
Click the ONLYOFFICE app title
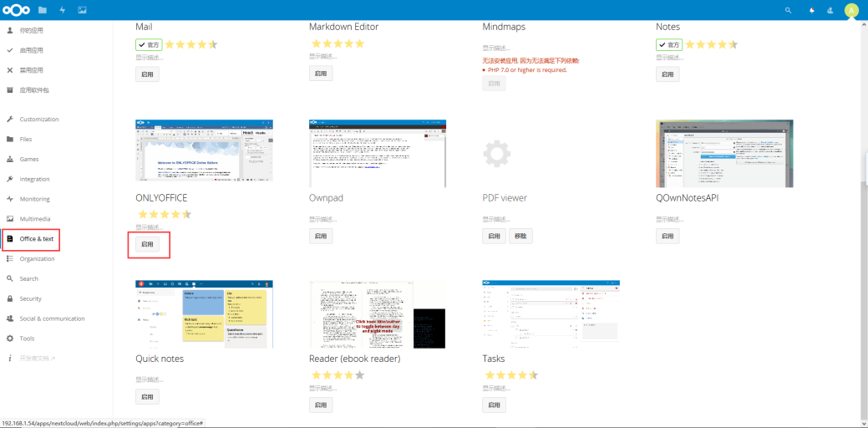pyautogui.click(x=161, y=197)
